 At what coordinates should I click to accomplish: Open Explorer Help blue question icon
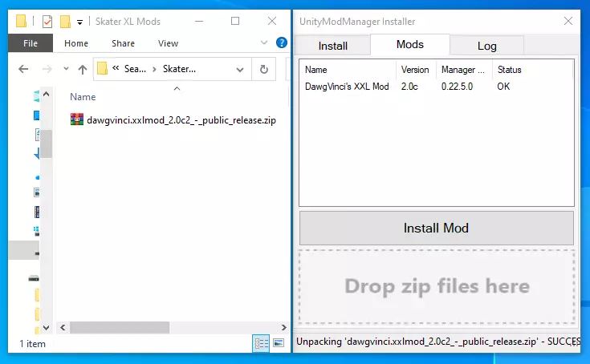pos(282,42)
